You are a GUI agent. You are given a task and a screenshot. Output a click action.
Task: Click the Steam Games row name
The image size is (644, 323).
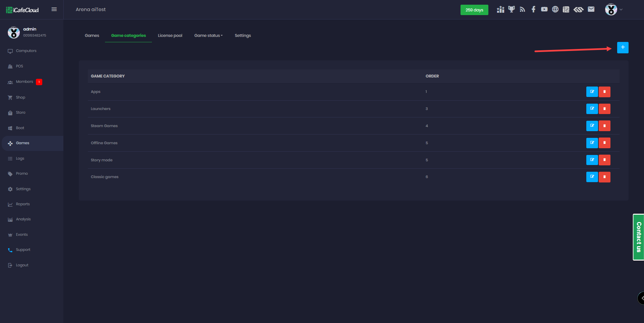(104, 126)
